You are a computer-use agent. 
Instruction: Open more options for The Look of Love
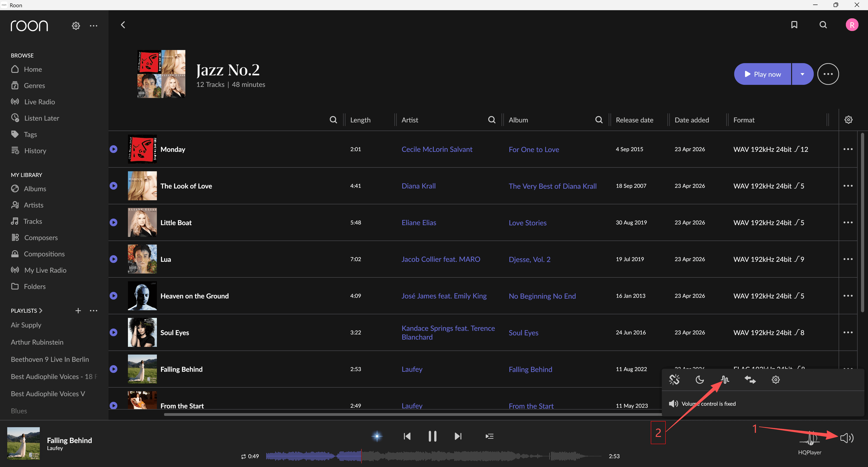848,186
